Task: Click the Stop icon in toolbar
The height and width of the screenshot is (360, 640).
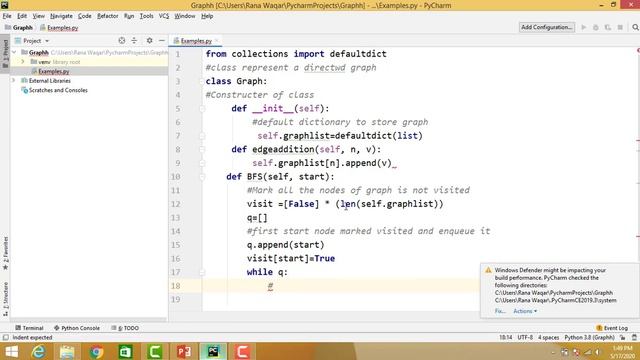Action: coord(620,27)
